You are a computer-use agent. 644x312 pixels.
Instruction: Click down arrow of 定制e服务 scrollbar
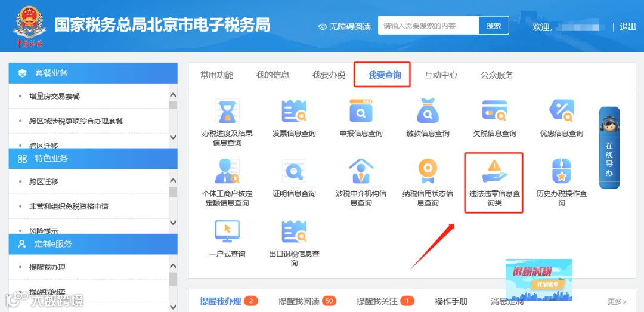(x=173, y=307)
